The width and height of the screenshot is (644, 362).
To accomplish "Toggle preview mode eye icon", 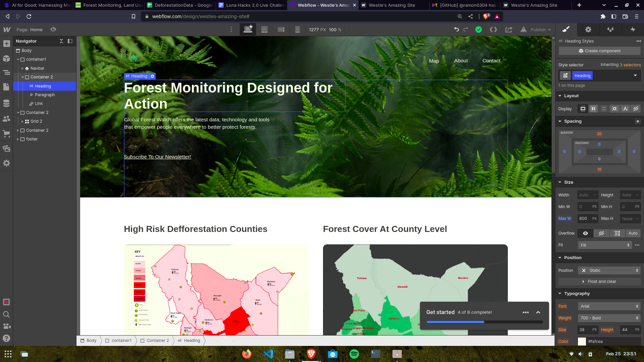I will (x=53, y=29).
